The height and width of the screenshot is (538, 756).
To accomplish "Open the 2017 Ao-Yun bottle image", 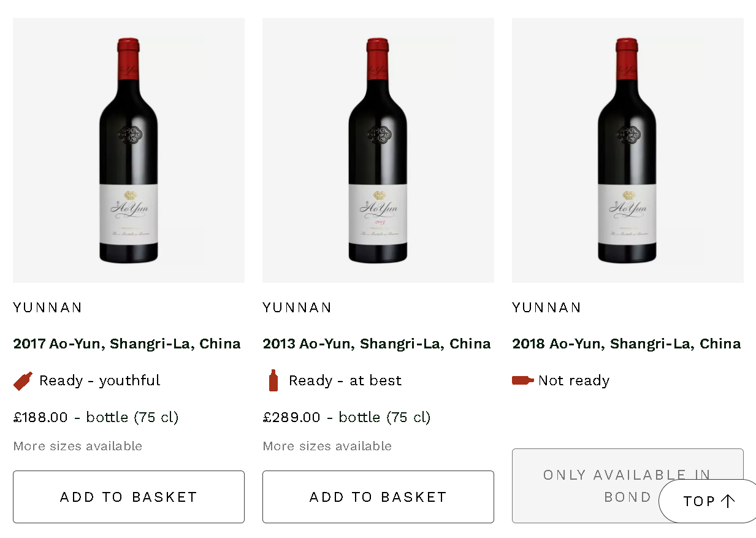I will (129, 150).
